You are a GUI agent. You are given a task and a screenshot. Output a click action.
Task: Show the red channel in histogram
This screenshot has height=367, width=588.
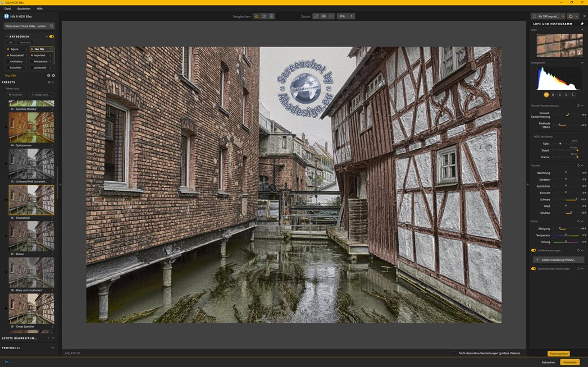tap(553, 95)
